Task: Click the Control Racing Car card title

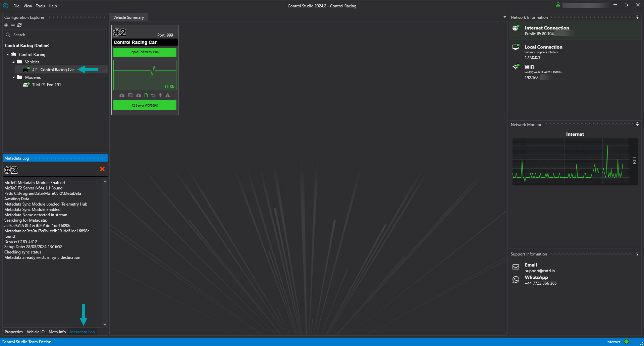Action: pos(135,42)
